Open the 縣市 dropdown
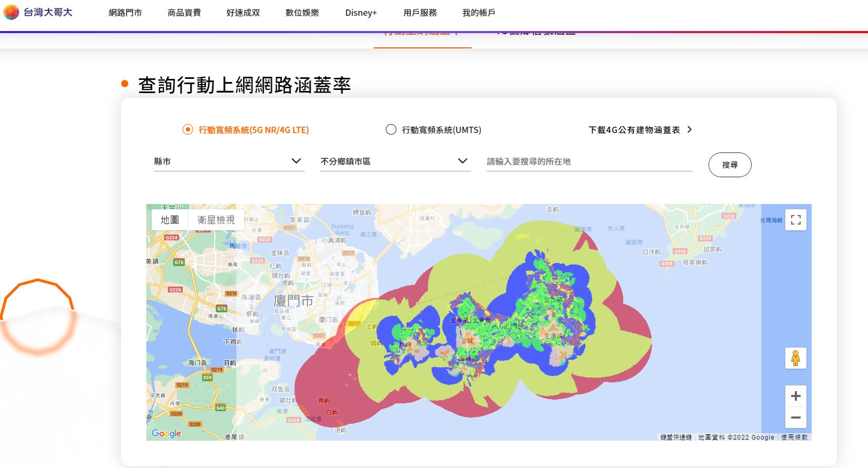The width and height of the screenshot is (868, 468). point(228,161)
